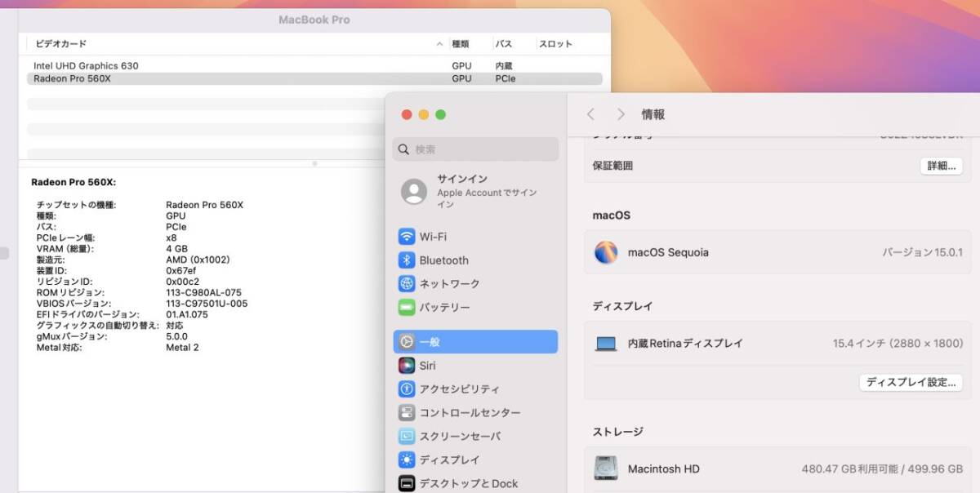The width and height of the screenshot is (980, 493).
Task: Select the バッテリー battery icon
Action: click(x=407, y=308)
